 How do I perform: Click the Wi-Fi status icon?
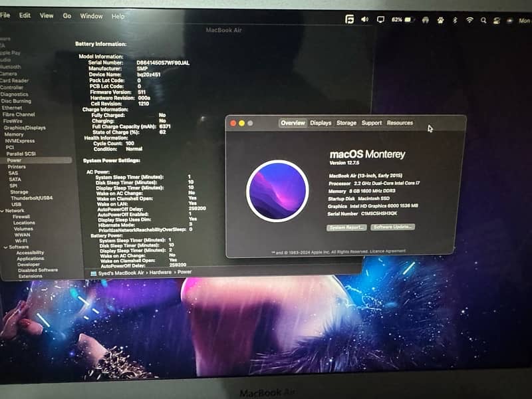coord(469,21)
